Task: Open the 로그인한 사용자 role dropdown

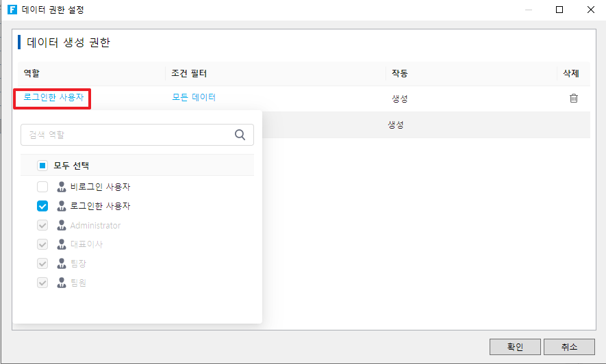Action: (53, 98)
